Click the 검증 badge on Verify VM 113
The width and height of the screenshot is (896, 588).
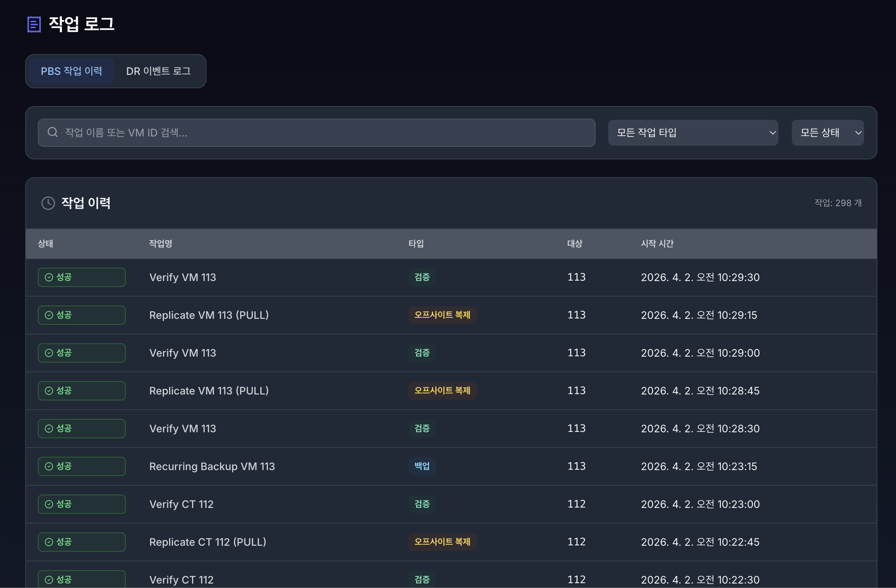point(422,277)
